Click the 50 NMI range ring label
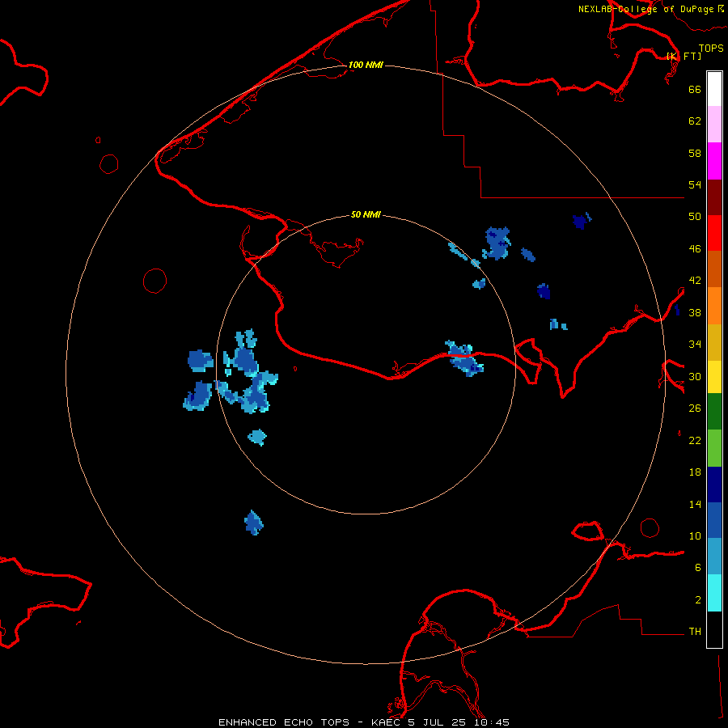 pos(366,214)
